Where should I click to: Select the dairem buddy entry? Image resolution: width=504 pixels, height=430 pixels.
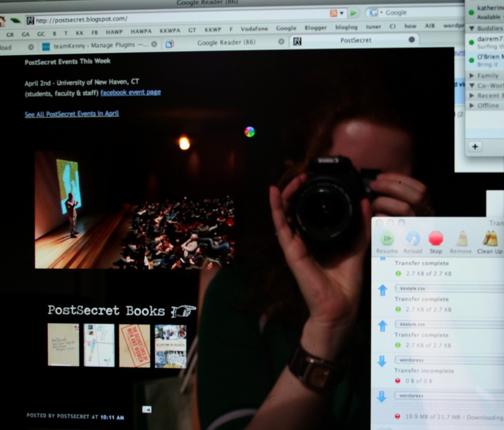485,42
